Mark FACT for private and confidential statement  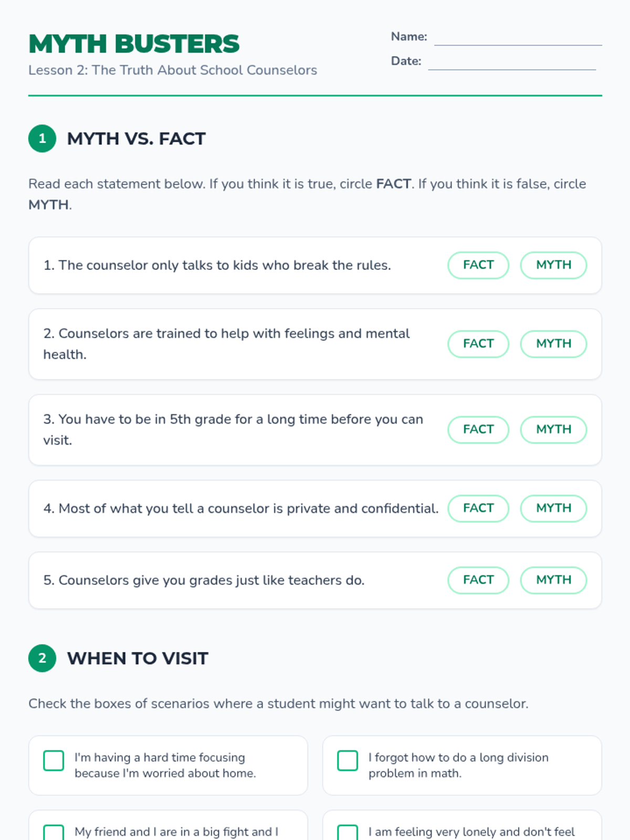coord(478,508)
